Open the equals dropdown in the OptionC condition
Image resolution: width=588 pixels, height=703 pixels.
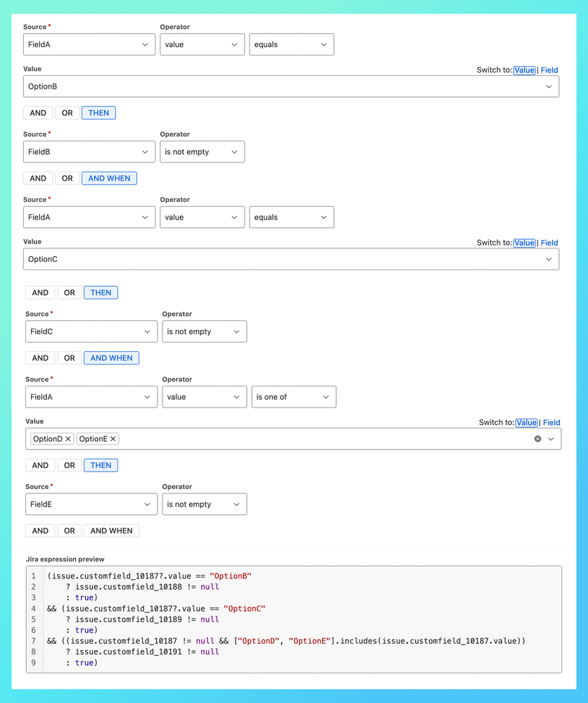point(292,217)
